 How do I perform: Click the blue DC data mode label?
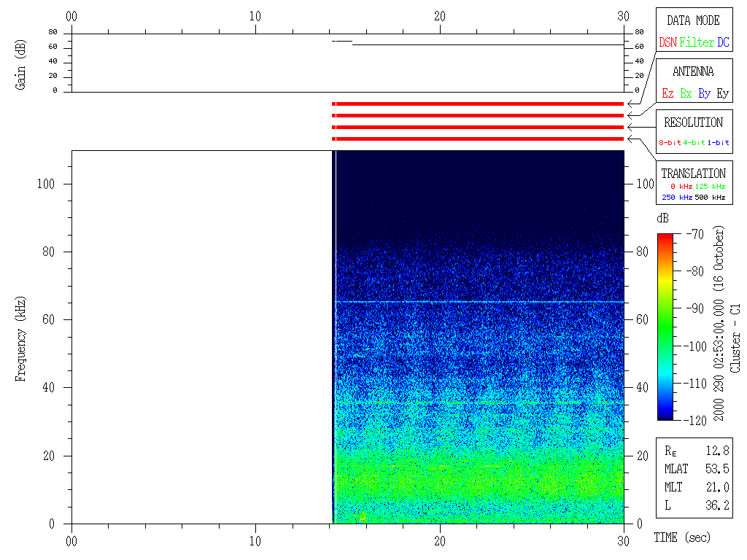point(723,42)
